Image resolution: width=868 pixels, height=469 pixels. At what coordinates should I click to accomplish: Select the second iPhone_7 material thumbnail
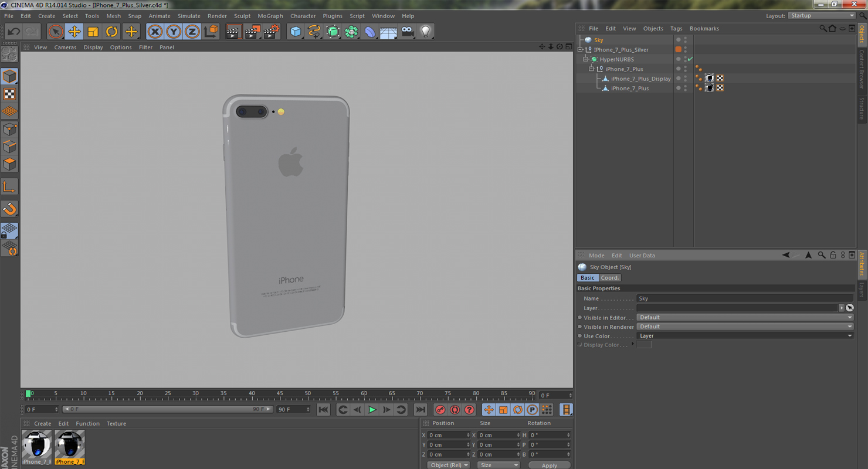point(70,447)
